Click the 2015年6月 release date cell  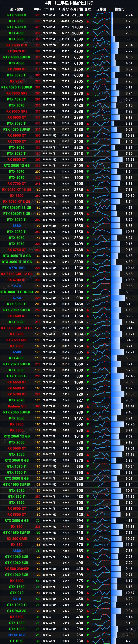(49, 496)
